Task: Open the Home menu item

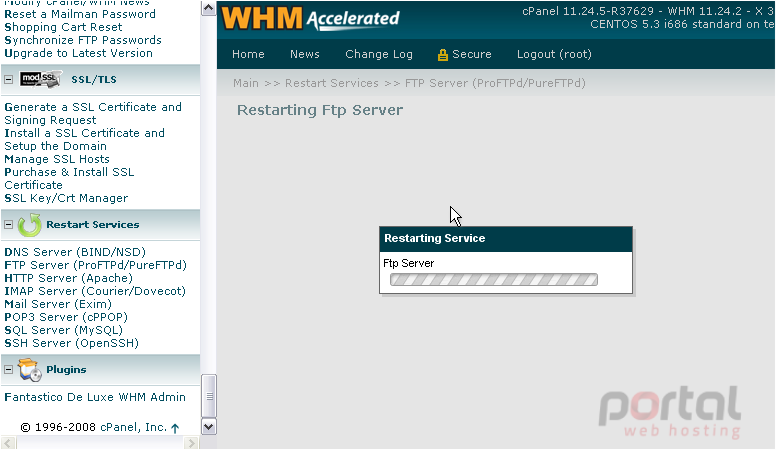Action: (x=248, y=54)
